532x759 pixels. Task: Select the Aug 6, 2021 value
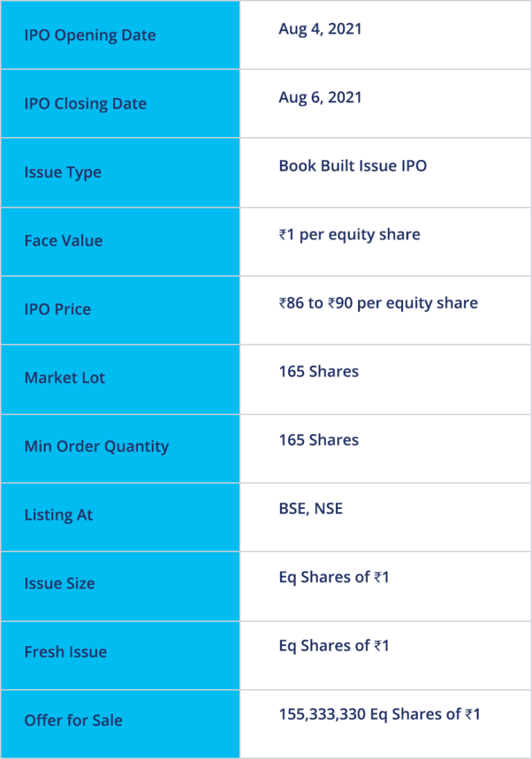(320, 98)
